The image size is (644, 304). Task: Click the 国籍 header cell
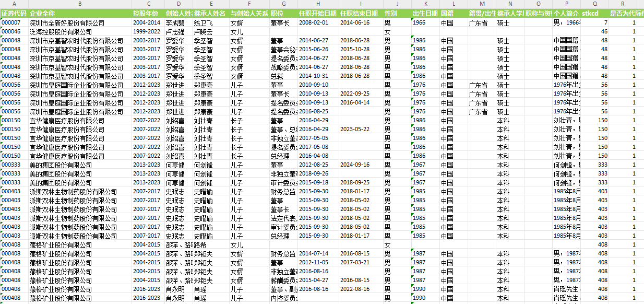pyautogui.click(x=454, y=13)
